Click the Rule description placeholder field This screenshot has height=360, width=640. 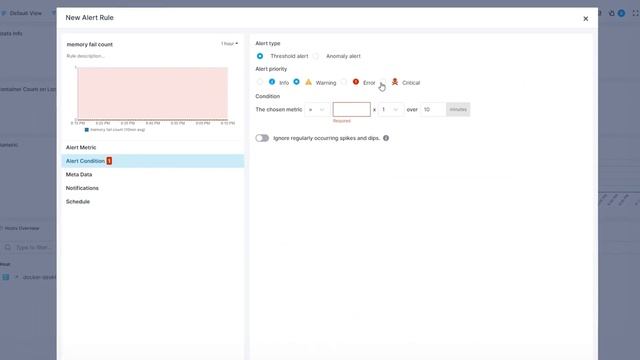pyautogui.click(x=86, y=56)
